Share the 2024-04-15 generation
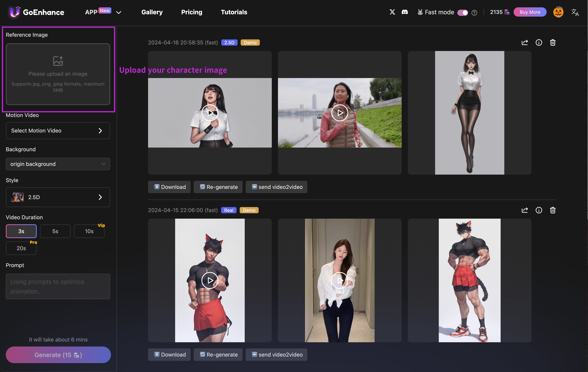 pos(525,210)
